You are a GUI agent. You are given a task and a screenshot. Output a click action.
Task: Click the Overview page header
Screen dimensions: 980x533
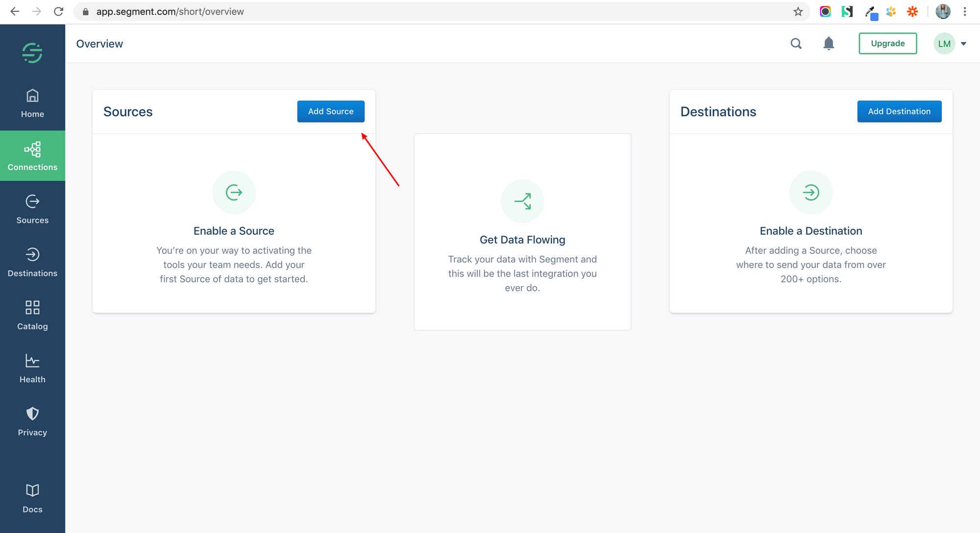[100, 43]
